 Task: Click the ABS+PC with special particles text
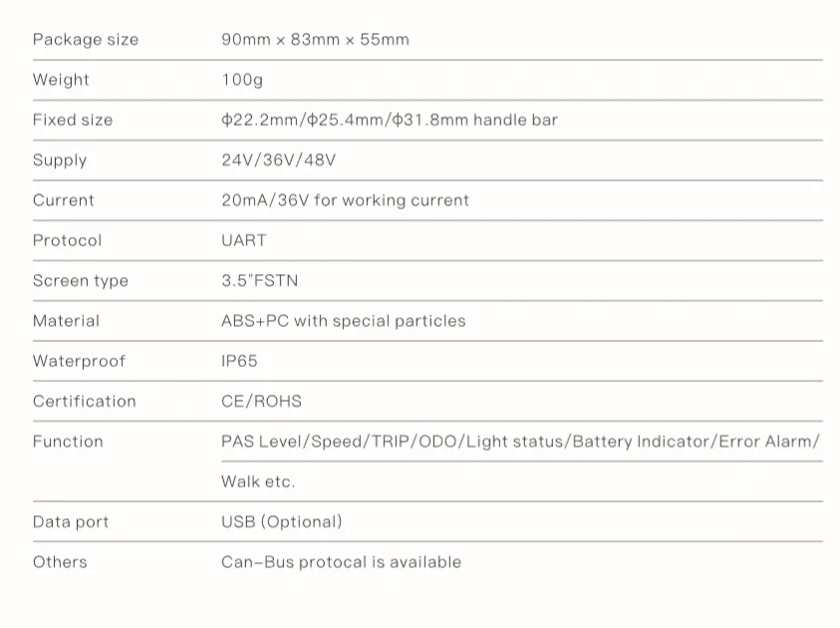tap(343, 321)
